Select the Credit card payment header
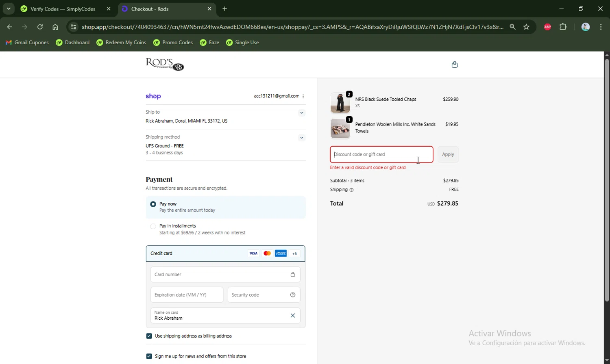 (x=225, y=253)
